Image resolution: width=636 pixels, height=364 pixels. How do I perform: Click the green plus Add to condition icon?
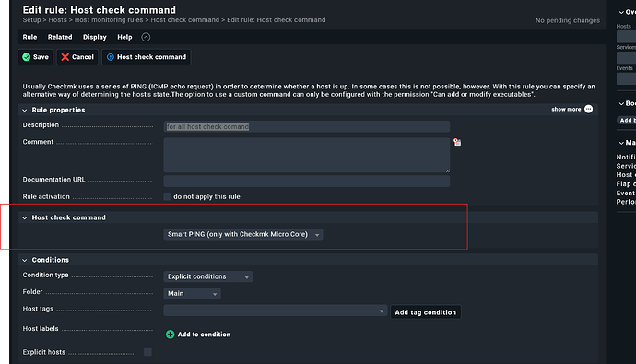pos(170,335)
